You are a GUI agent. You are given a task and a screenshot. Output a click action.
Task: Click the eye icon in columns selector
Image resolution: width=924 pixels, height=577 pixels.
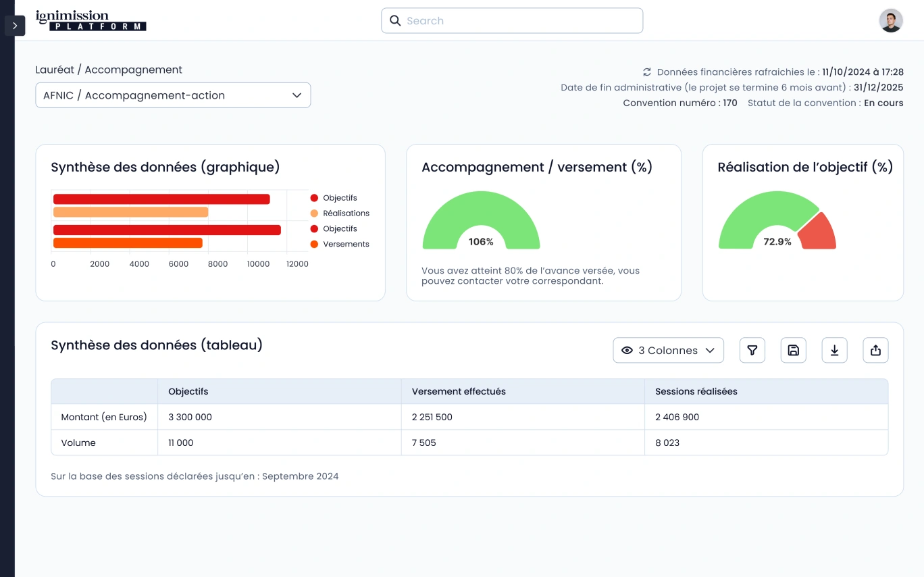[x=627, y=350]
